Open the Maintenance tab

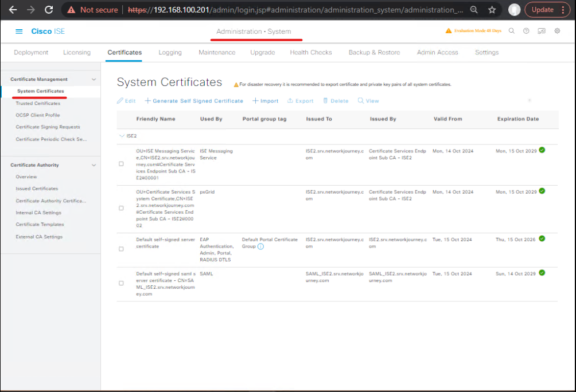217,53
